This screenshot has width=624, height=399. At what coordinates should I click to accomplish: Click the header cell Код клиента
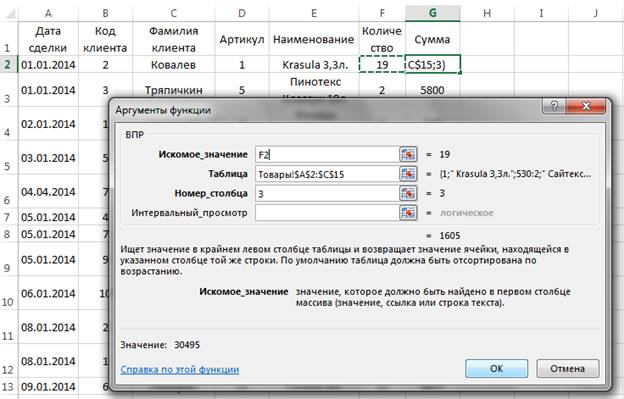[105, 39]
